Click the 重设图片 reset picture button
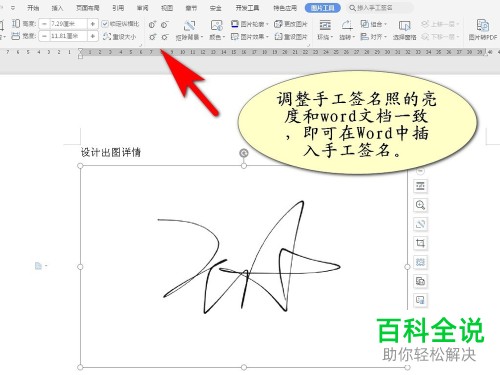The image size is (500, 375). 291,36
